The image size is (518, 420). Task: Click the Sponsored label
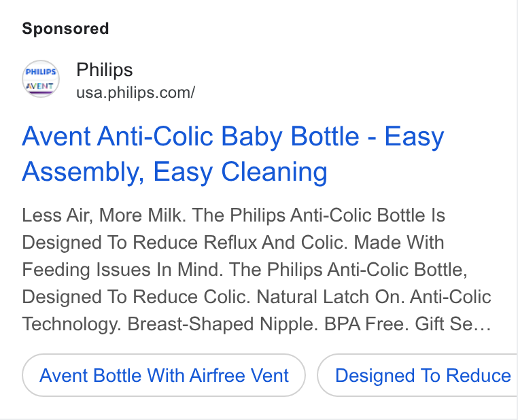(65, 29)
